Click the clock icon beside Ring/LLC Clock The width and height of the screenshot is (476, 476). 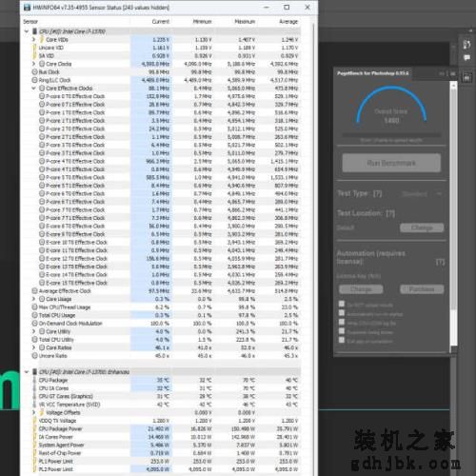click(34, 80)
